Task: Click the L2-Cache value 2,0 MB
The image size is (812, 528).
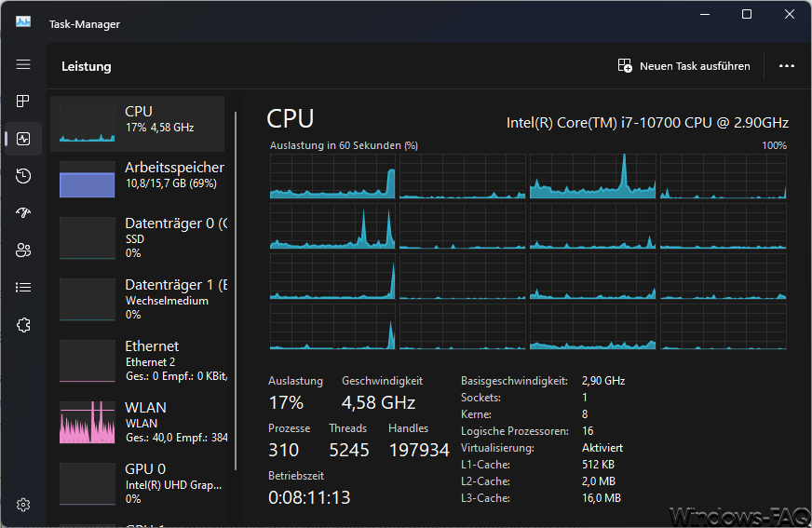Action: (x=599, y=481)
